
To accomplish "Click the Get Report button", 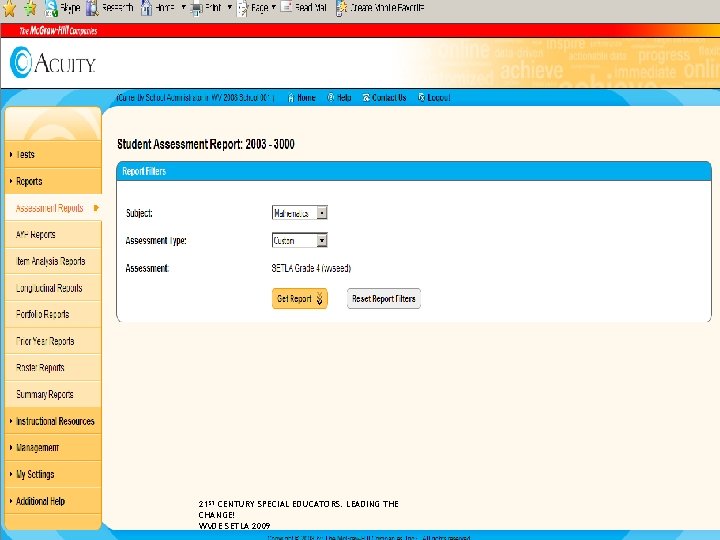I will point(299,298).
